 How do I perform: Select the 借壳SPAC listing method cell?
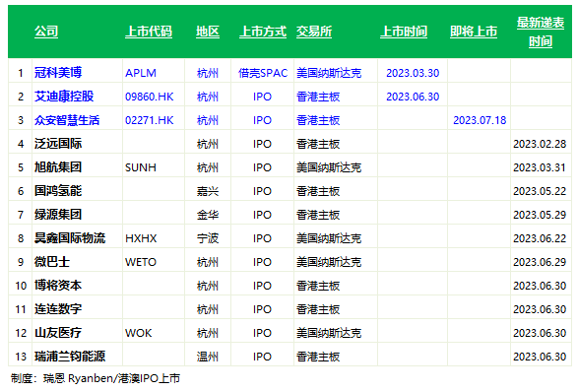pos(263,73)
